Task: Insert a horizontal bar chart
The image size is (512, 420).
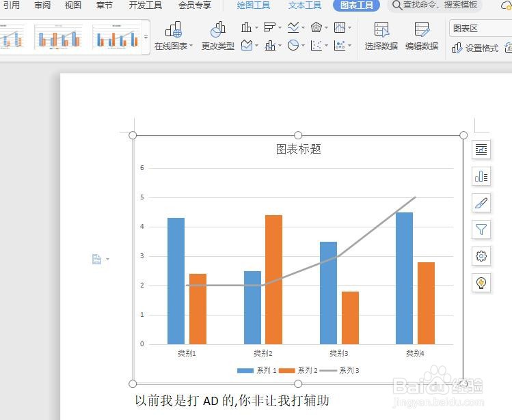Action: pos(270,27)
